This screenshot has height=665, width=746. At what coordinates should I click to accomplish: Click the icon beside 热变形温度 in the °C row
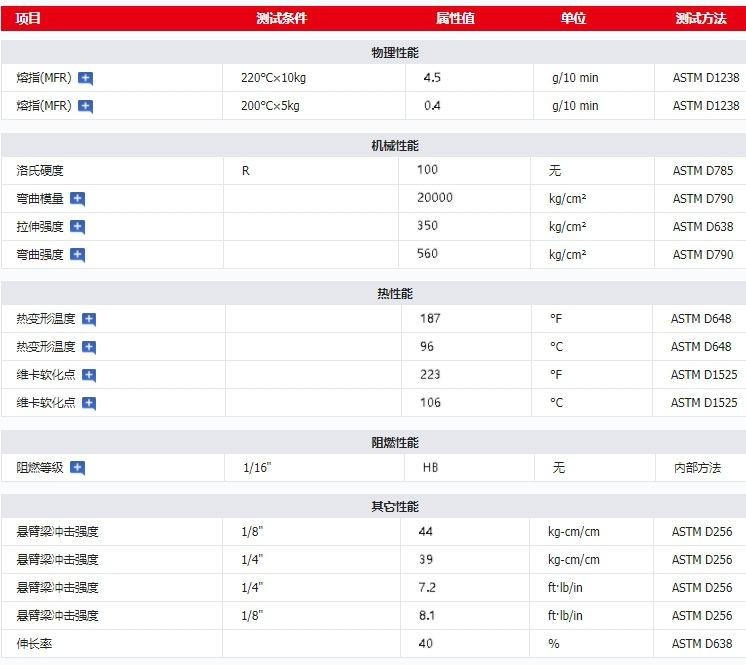tap(89, 347)
